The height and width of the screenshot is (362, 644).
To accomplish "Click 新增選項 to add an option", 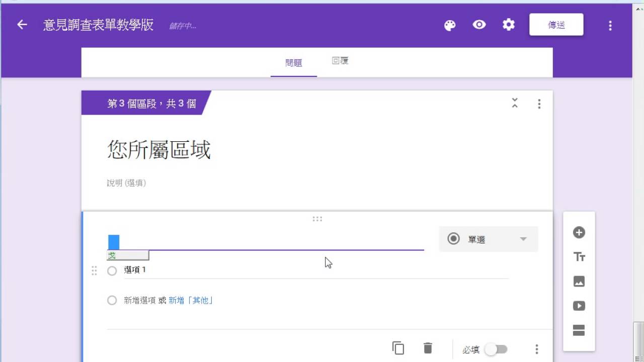I will pyautogui.click(x=139, y=301).
